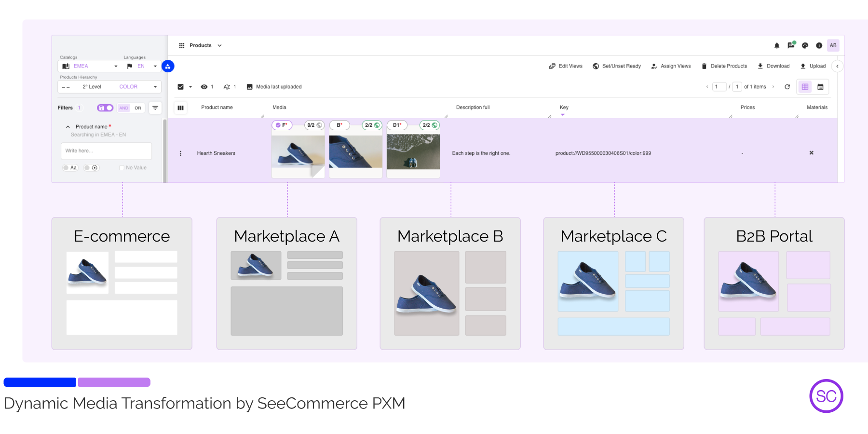Click the 2/2 badge on B media
Image resolution: width=868 pixels, height=434 pixels.
tap(372, 125)
